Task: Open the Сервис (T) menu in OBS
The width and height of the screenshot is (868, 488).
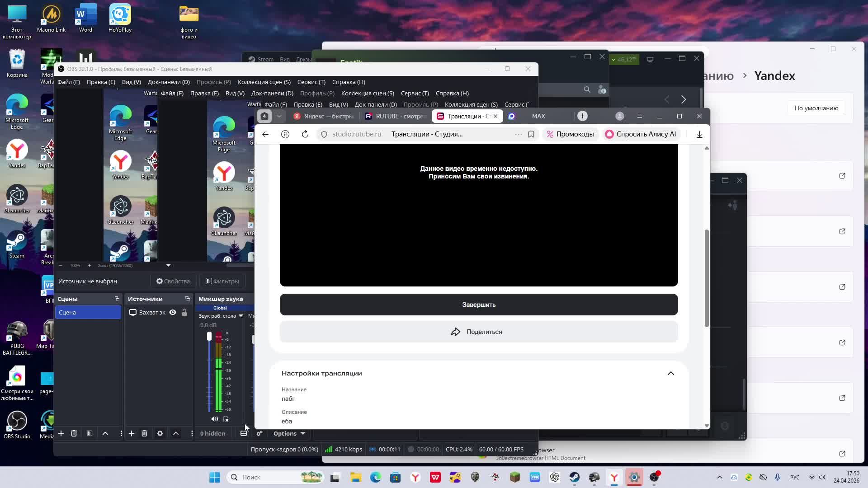Action: [x=311, y=82]
